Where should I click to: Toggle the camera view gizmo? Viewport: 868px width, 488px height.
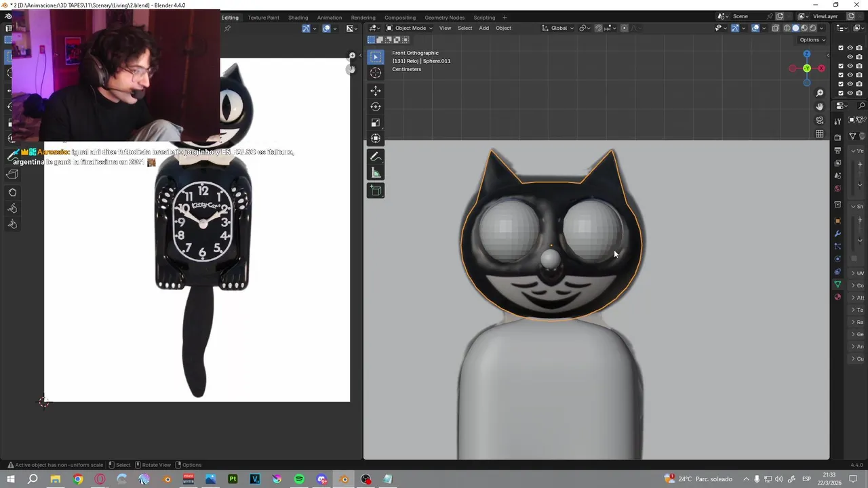click(819, 120)
